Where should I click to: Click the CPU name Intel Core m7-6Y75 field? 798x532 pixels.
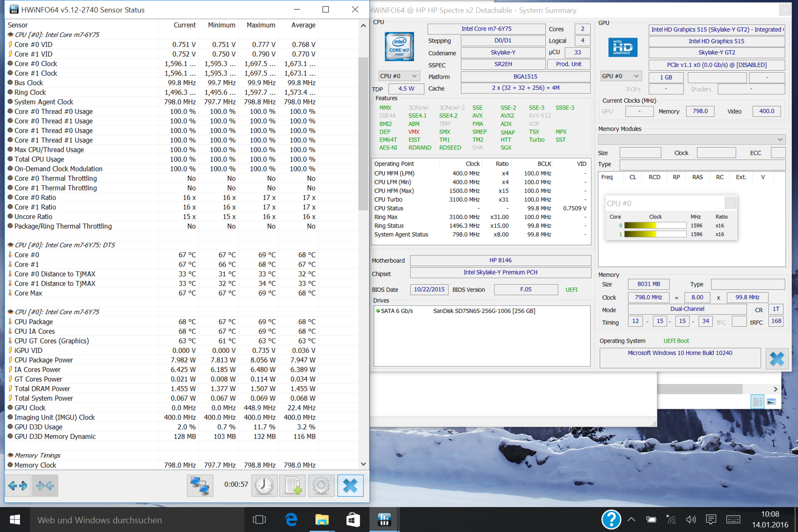tap(486, 29)
